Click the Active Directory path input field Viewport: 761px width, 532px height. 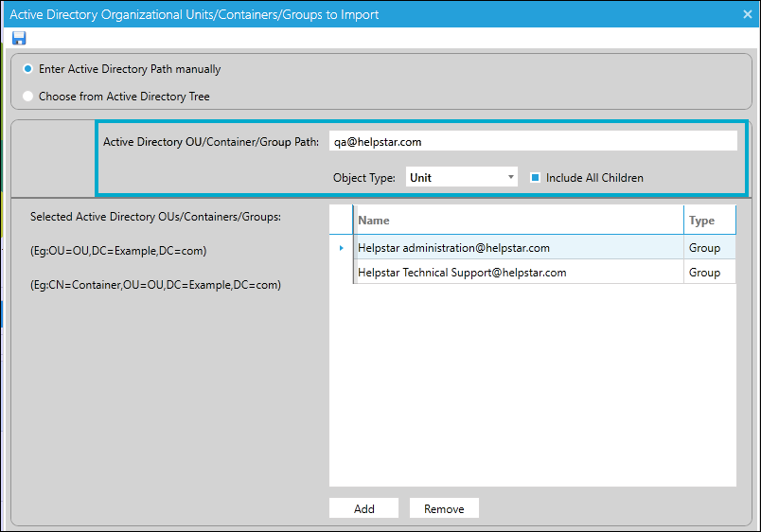pyautogui.click(x=532, y=141)
